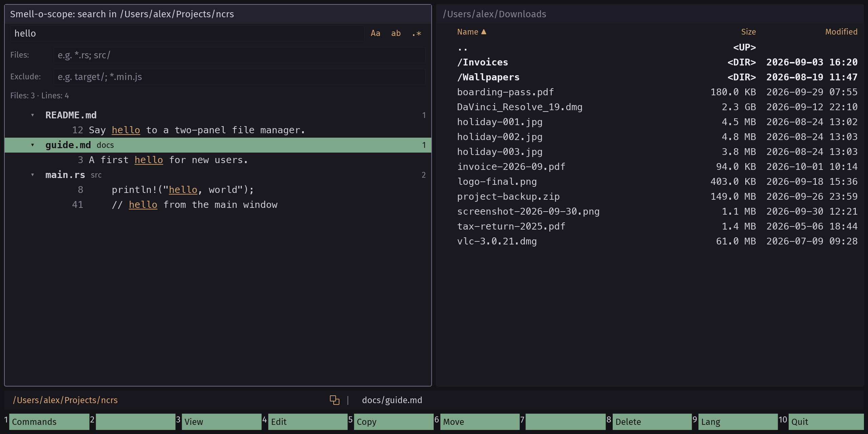The height and width of the screenshot is (434, 868).
Task: Sort Downloads by Modified column
Action: 841,32
